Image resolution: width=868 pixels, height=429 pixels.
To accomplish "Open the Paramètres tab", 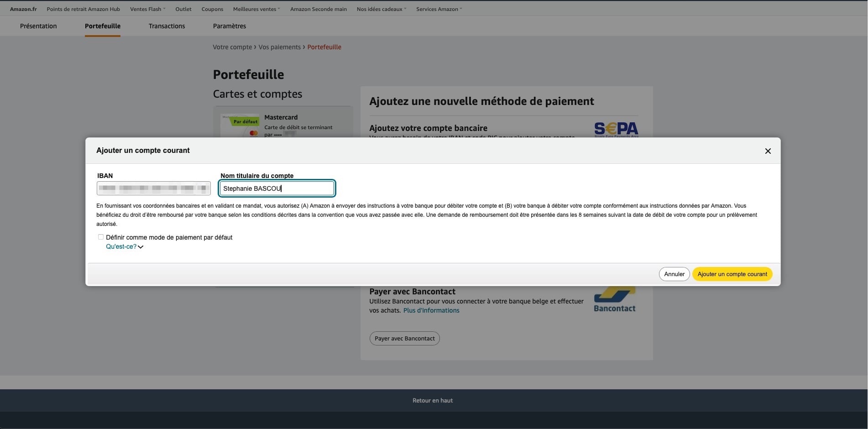I will coord(229,26).
